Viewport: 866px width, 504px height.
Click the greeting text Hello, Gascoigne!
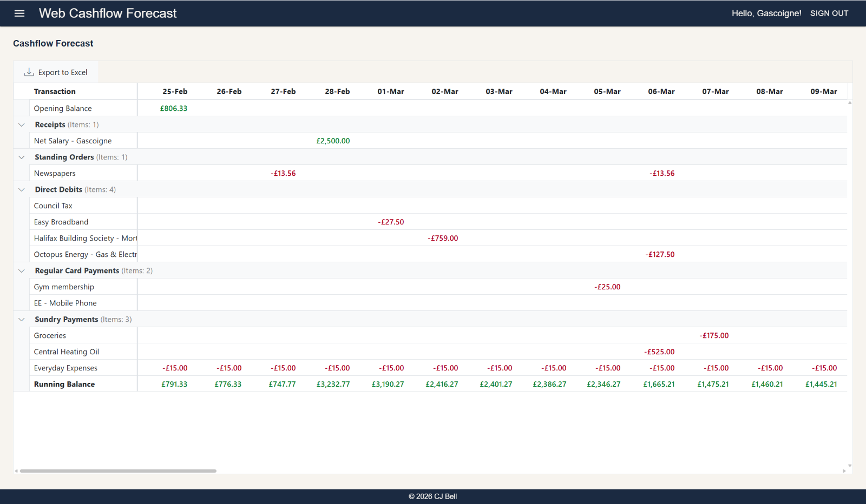pos(766,13)
